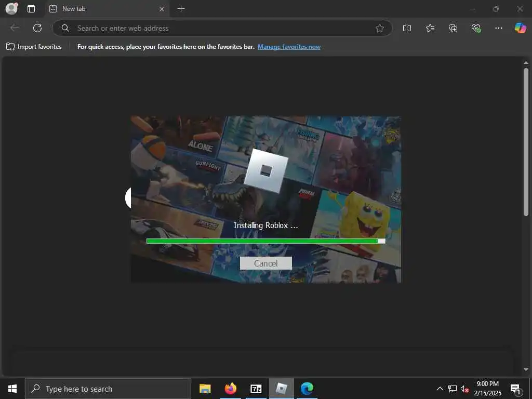
Task: Open File Explorer from taskbar
Action: (x=205, y=389)
